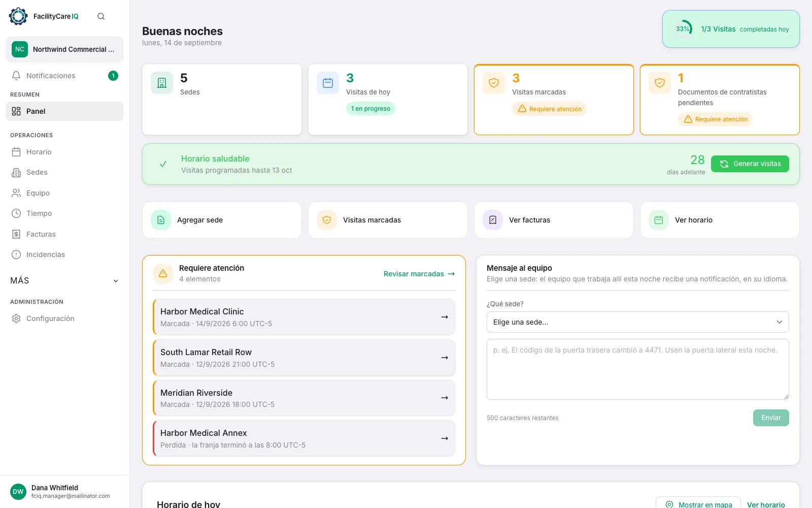Click the Equipo people icon in sidebar
The width and height of the screenshot is (812, 508).
(x=16, y=193)
